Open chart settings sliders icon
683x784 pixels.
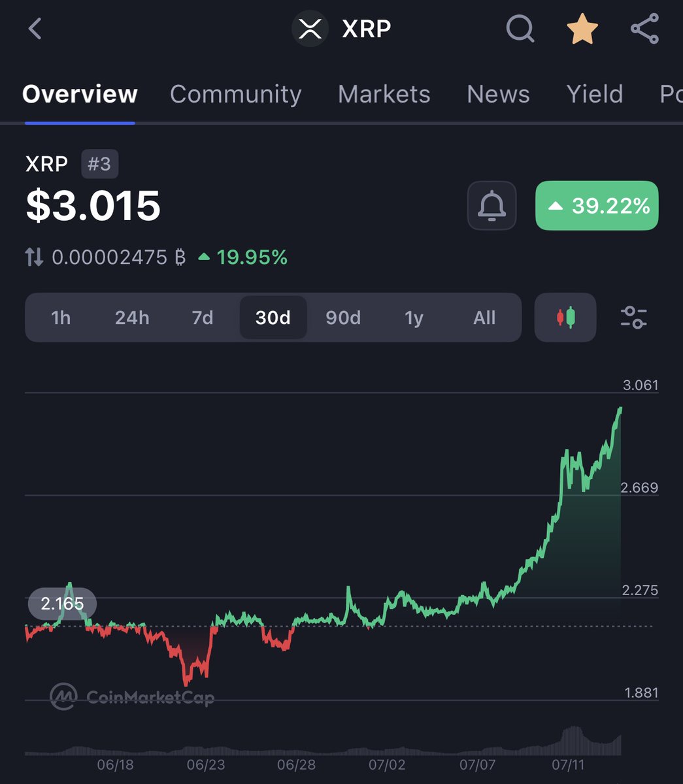(633, 318)
